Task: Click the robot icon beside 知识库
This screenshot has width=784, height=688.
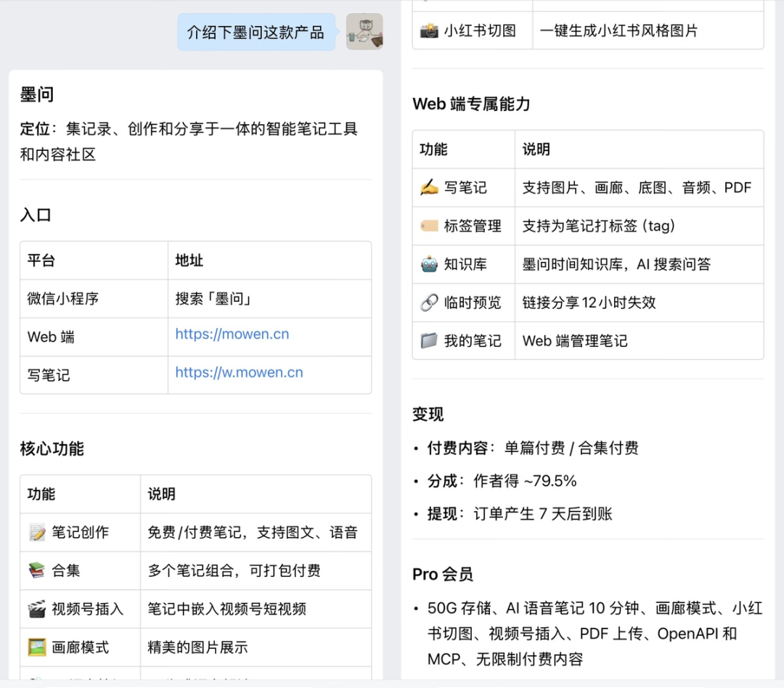Action: (x=429, y=264)
